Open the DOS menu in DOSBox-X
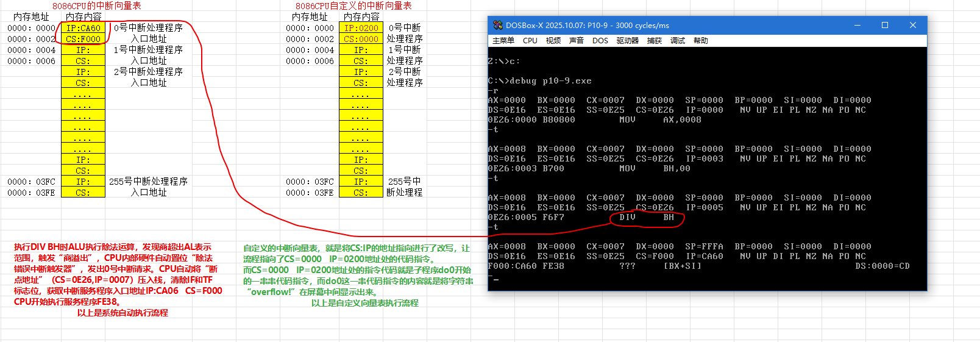 (x=600, y=41)
